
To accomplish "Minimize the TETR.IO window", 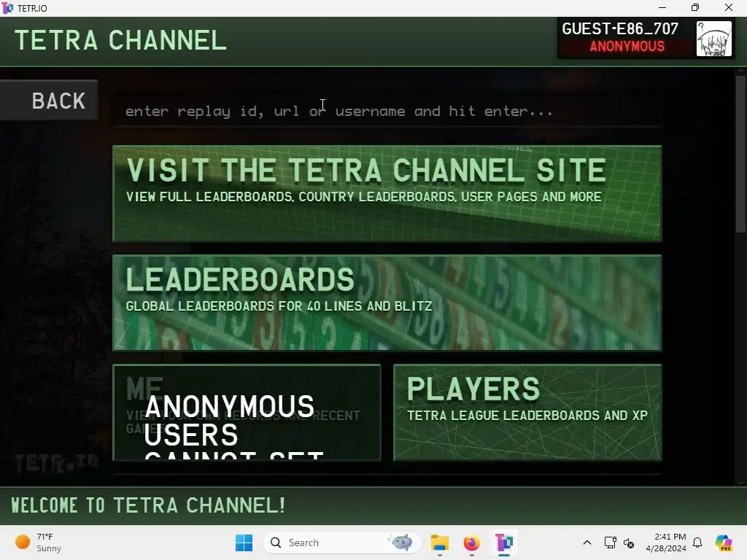I will coord(662,7).
